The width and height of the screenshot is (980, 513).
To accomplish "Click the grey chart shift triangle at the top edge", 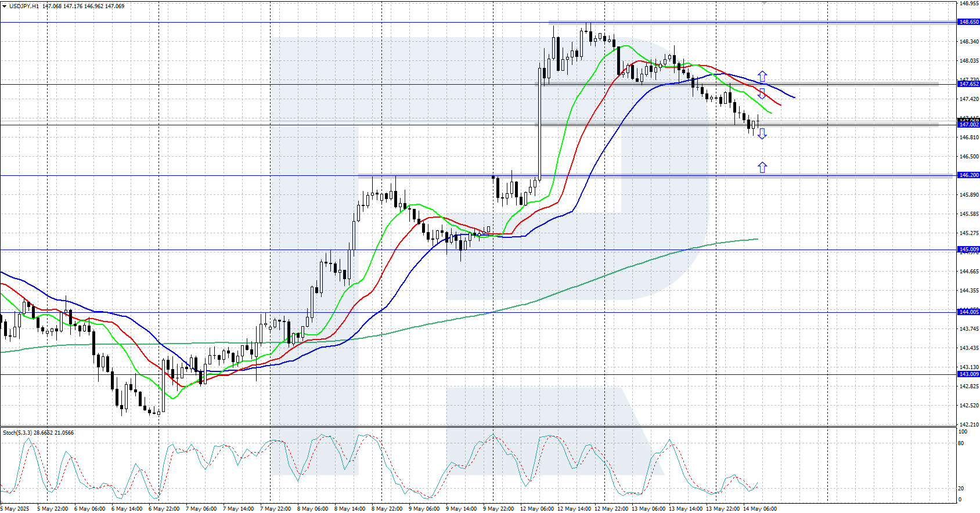I will (765, 2).
